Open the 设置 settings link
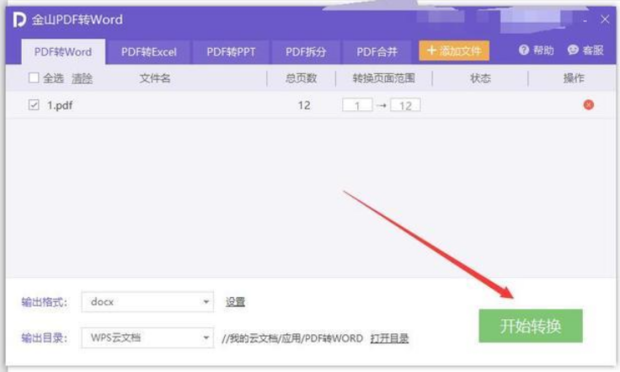This screenshot has width=620, height=372. 235,302
